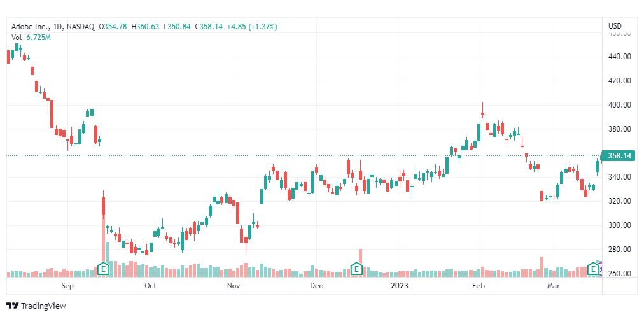Select the close value C358.14

click(209, 27)
